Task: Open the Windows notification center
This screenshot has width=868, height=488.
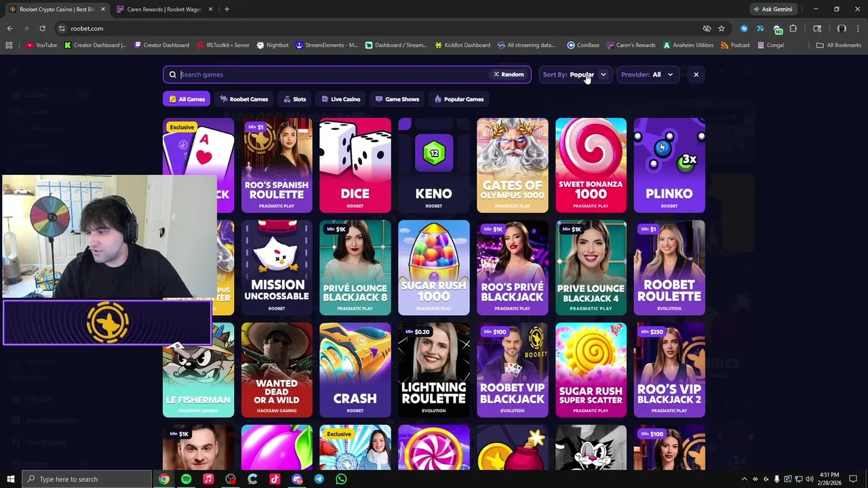Action: tap(853, 479)
